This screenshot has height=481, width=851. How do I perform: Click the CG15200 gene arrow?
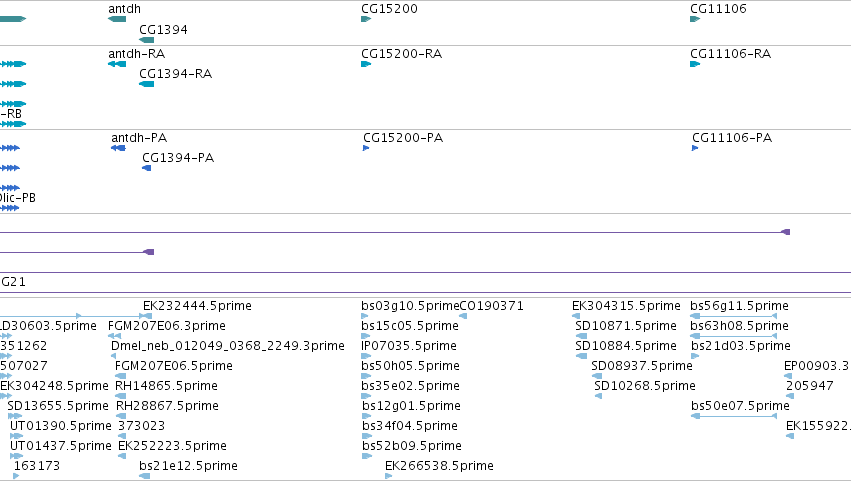tap(366, 19)
